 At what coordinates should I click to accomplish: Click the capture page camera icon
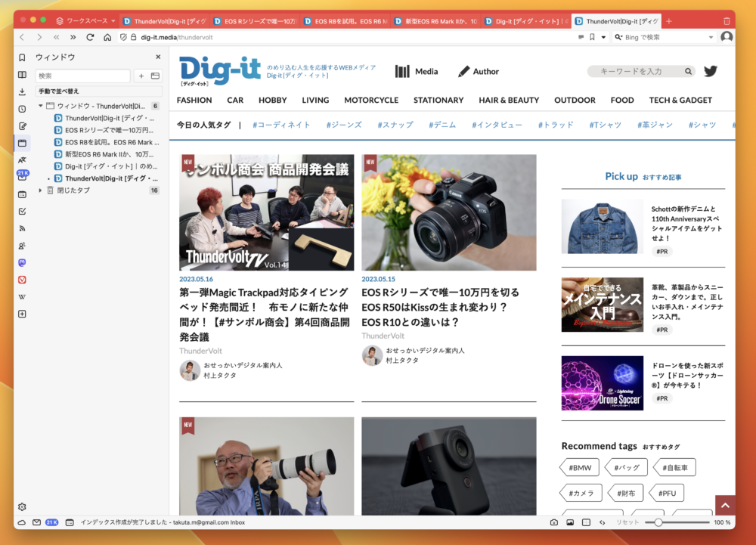tap(554, 522)
